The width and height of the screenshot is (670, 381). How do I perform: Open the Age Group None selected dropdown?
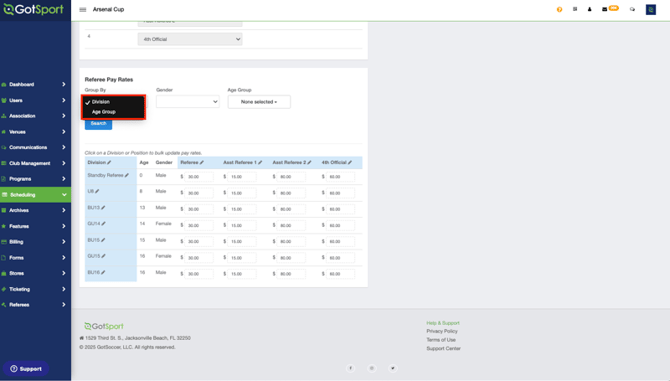click(259, 102)
